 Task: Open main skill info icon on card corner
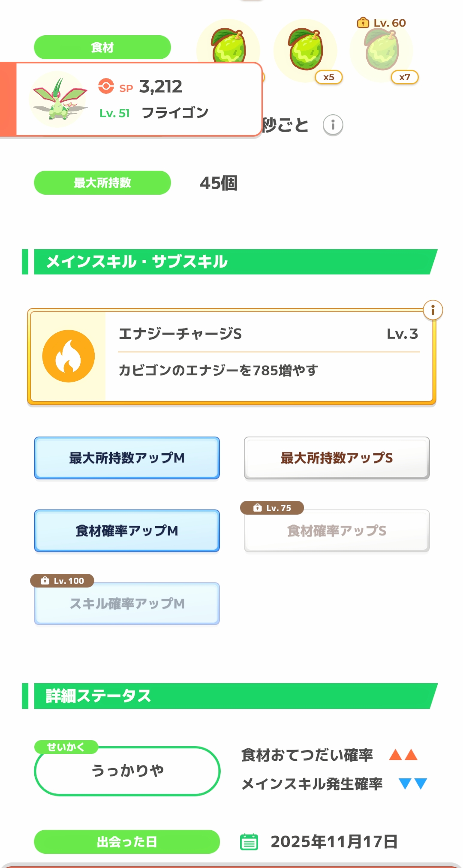[x=433, y=310]
